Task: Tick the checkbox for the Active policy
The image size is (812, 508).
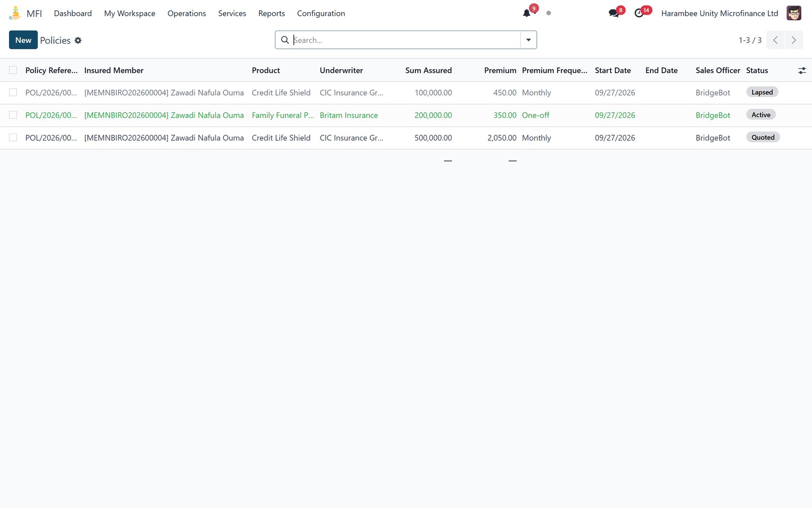Action: point(13,115)
